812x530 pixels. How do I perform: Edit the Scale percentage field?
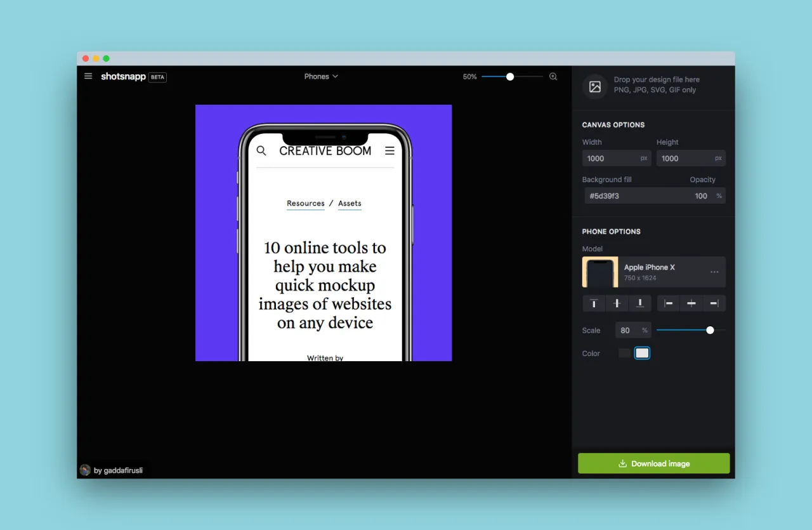click(633, 330)
